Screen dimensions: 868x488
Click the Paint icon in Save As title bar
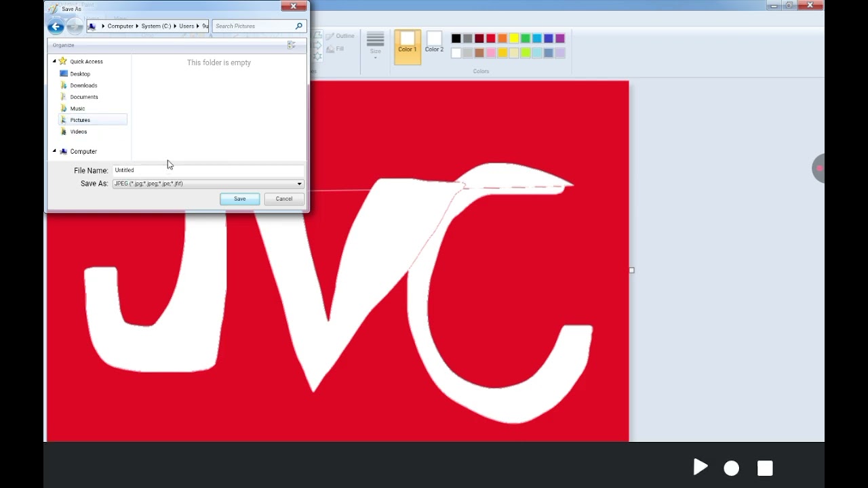[52, 9]
